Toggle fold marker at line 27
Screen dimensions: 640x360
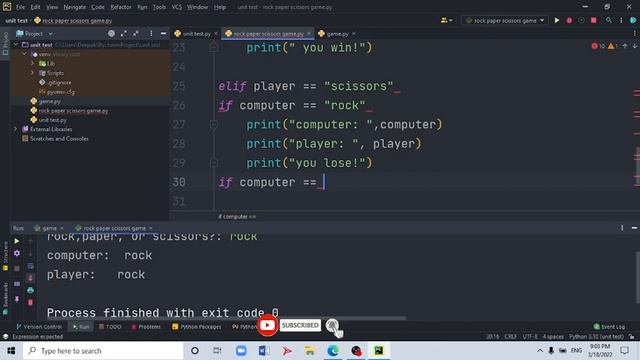pos(213,124)
